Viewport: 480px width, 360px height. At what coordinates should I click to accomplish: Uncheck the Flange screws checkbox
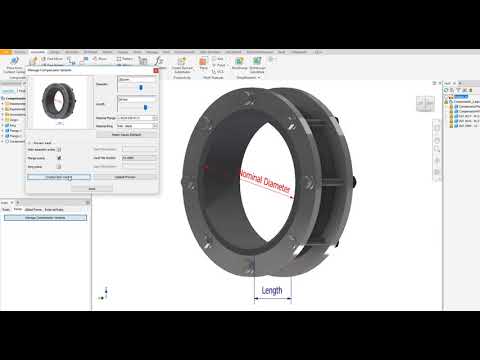click(x=59, y=158)
